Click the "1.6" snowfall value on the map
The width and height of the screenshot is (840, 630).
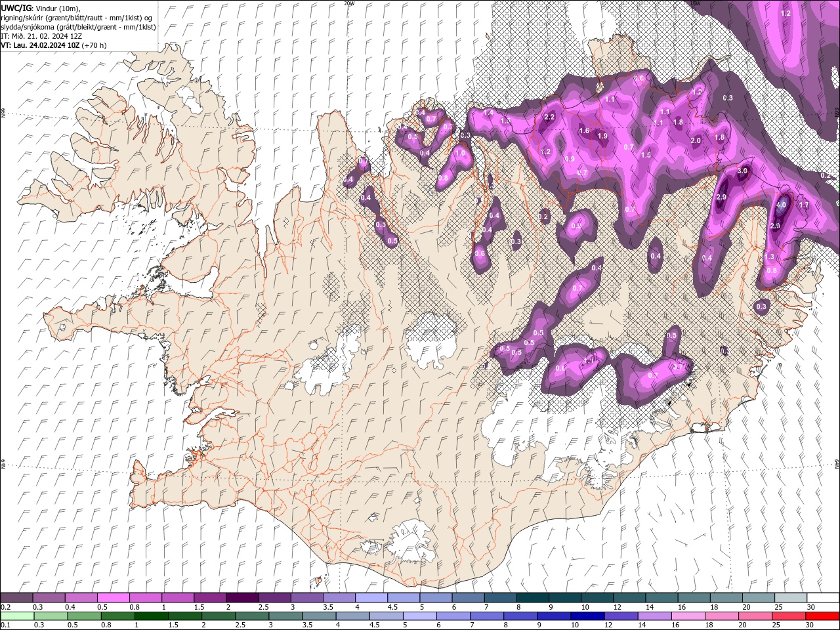[584, 131]
